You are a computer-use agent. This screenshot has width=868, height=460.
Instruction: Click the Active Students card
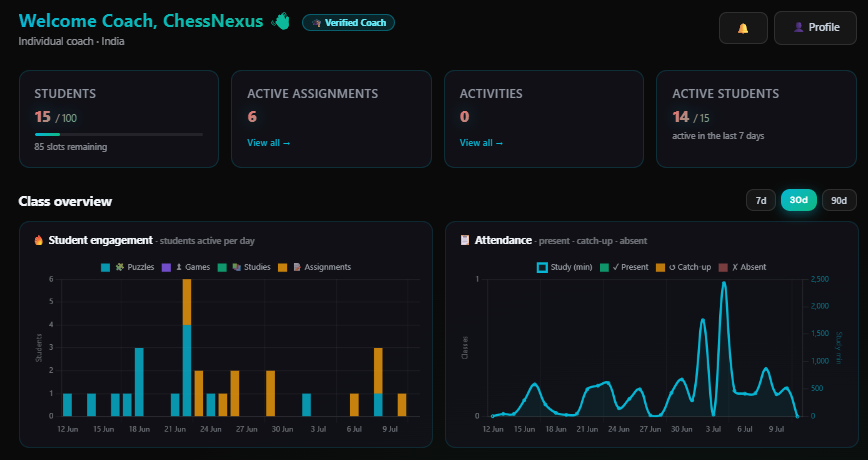[x=756, y=119]
